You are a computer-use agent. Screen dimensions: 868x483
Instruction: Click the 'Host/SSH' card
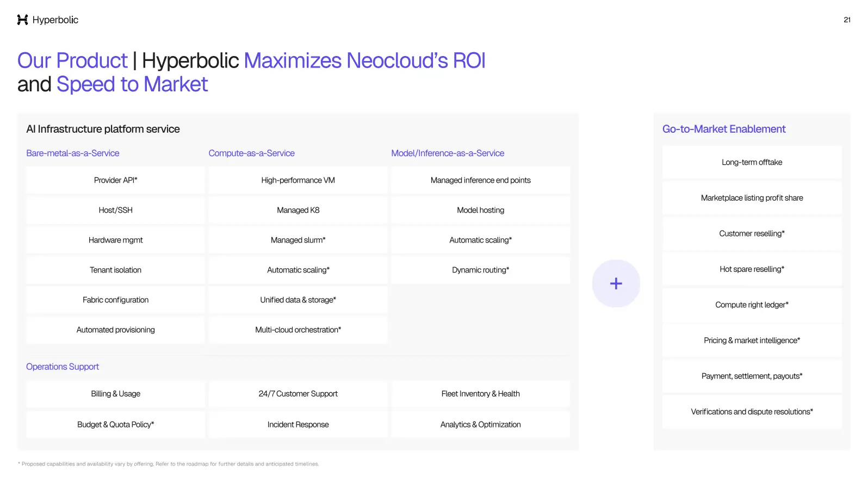[115, 210]
